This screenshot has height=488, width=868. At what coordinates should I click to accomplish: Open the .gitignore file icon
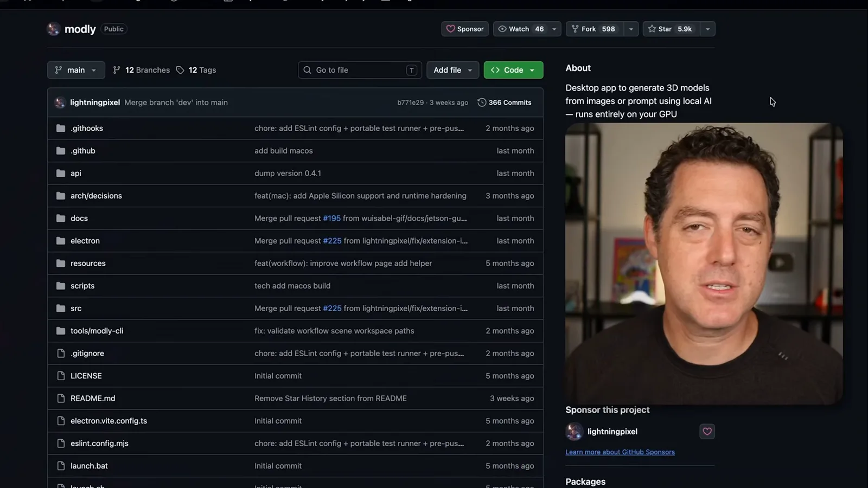(x=61, y=354)
